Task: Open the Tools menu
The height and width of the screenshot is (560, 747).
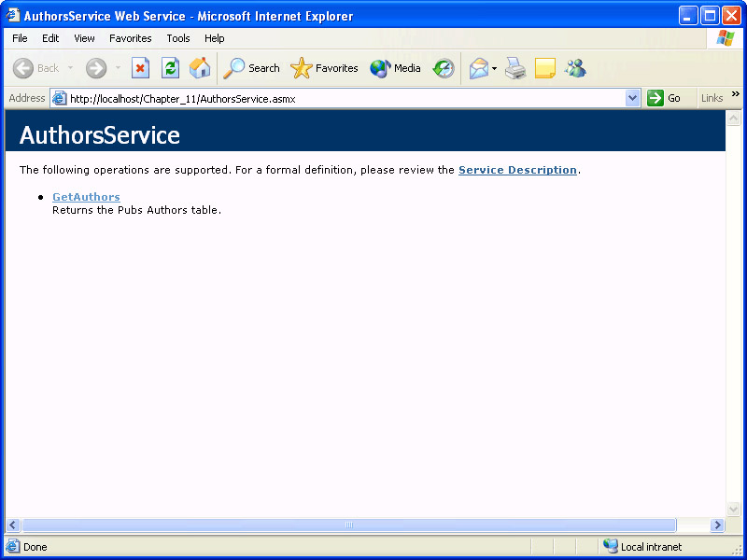Action: pos(178,38)
